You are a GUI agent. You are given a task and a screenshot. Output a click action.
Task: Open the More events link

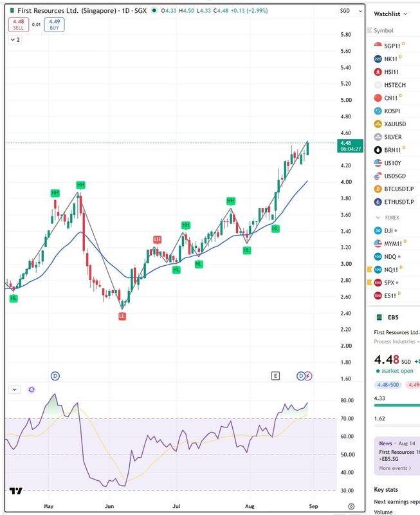(x=395, y=468)
